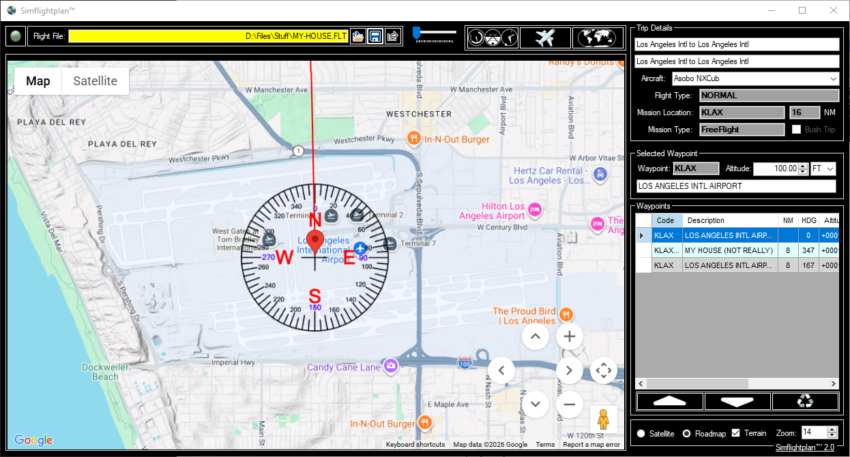Save the flight file with disk icon
The height and width of the screenshot is (457, 850).
pos(375,36)
